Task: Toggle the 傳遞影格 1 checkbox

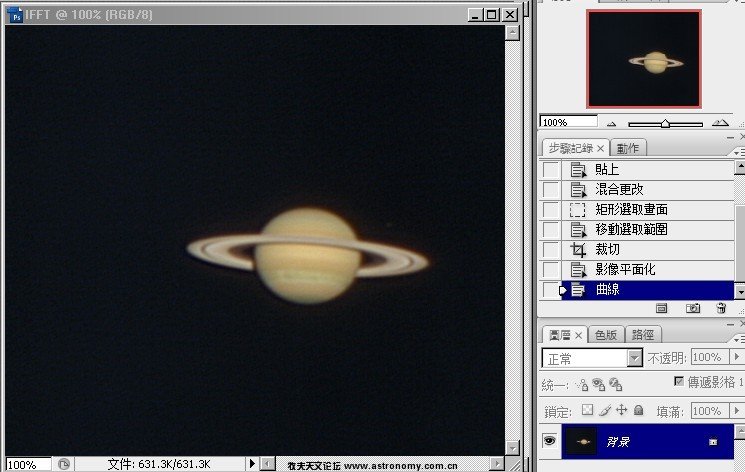Action: click(x=680, y=382)
